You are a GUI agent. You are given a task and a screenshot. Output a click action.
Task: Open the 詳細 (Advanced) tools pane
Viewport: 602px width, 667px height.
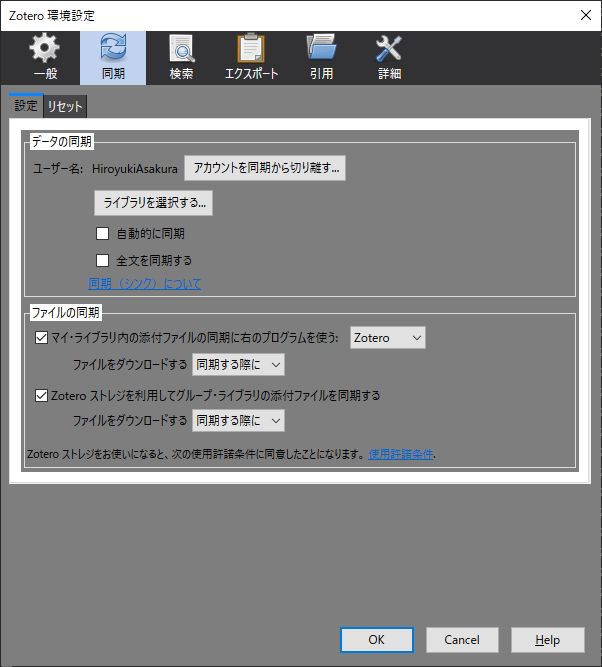click(x=389, y=57)
